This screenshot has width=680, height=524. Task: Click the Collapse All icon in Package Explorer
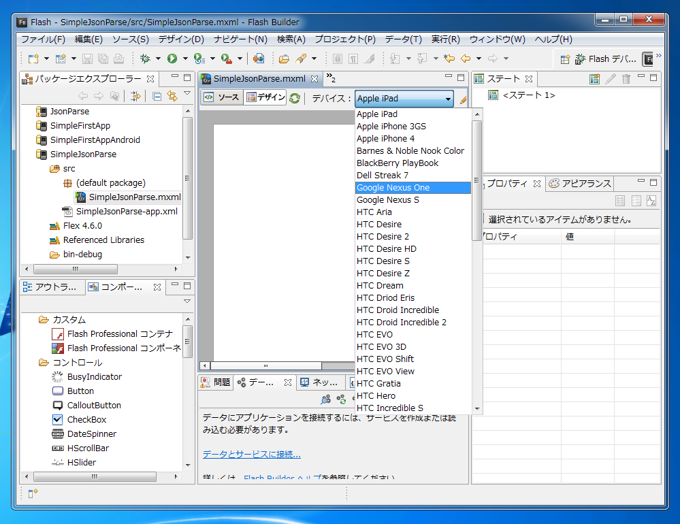(157, 96)
